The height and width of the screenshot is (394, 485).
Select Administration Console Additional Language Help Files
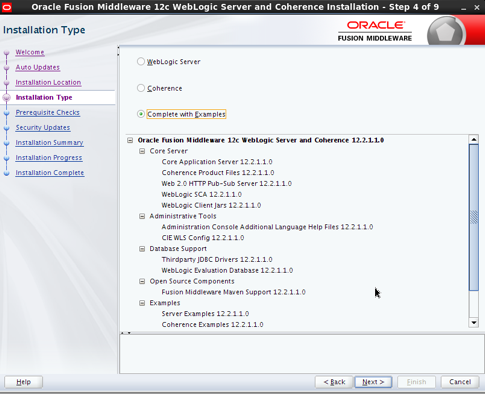click(x=267, y=227)
